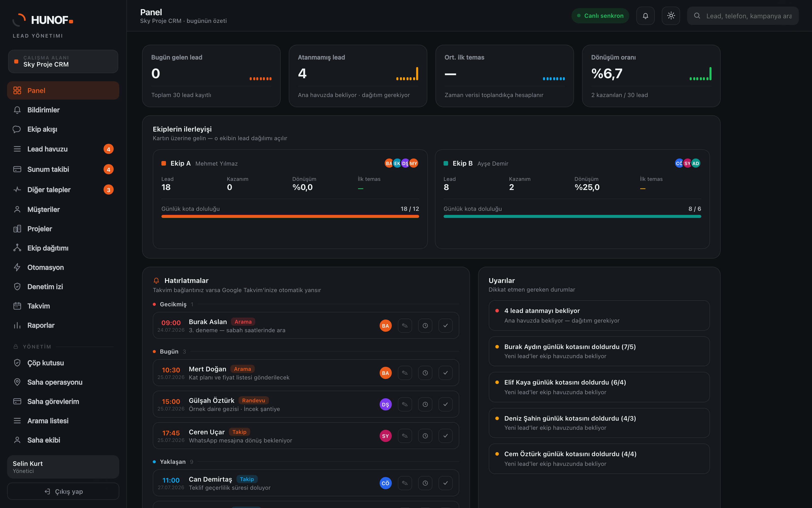The height and width of the screenshot is (508, 812).
Task: Click the Saha operasyonu map pin icon
Action: tap(17, 382)
